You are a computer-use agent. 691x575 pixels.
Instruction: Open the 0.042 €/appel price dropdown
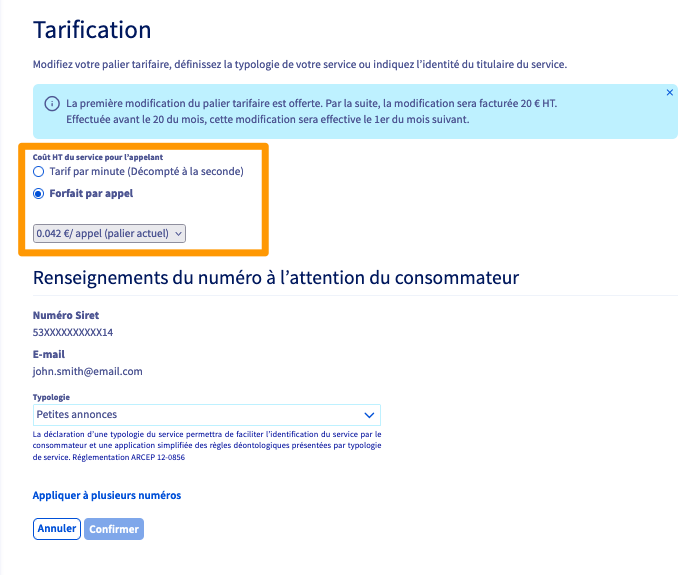click(109, 234)
